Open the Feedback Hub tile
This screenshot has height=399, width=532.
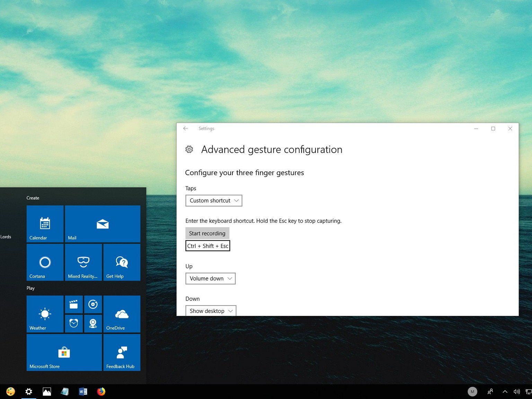coord(122,353)
